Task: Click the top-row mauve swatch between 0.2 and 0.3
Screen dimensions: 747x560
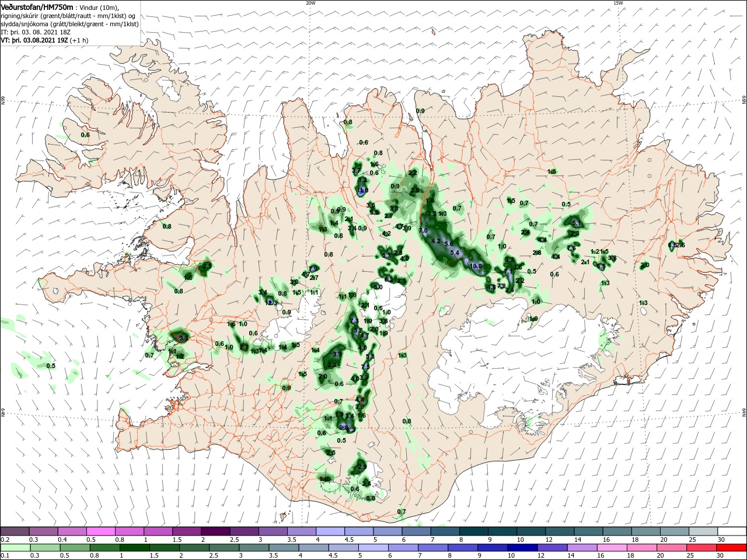Action: [15, 531]
